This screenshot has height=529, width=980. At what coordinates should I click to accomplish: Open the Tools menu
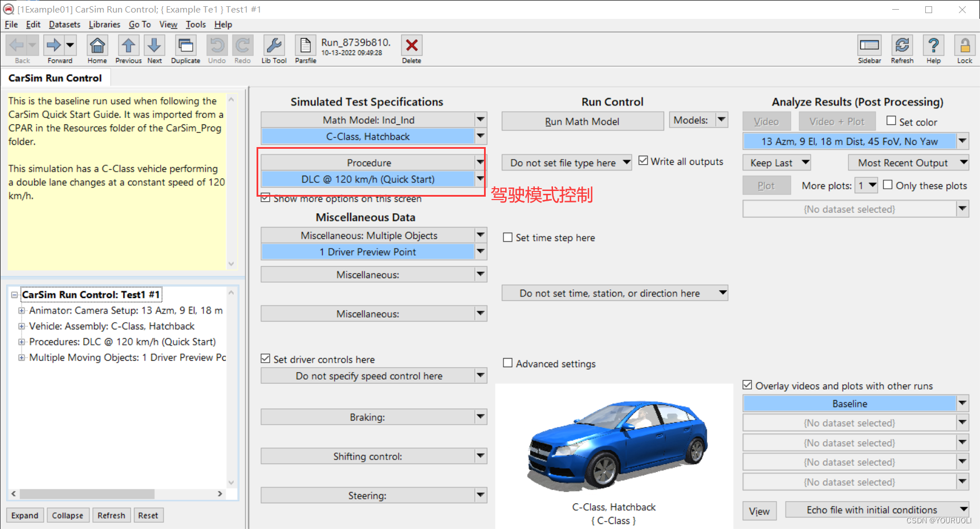(196, 25)
